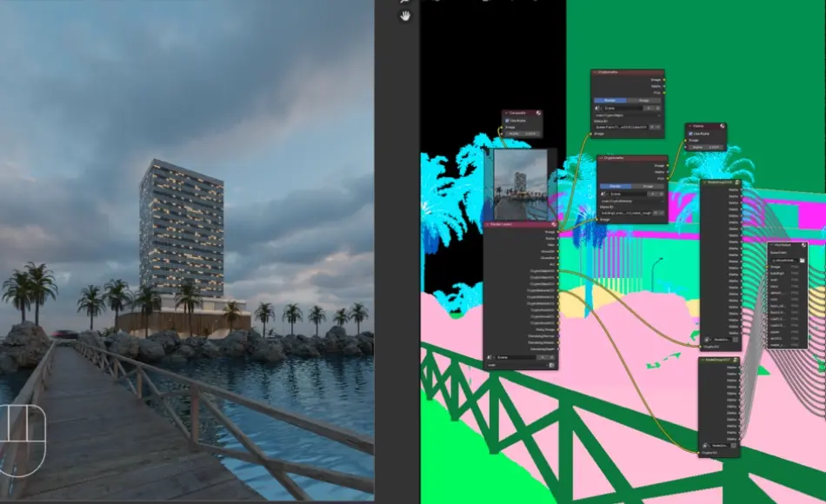Select Image source in lower Cryptomatte node
Viewport: 826px width, 504px height.
pyautogui.click(x=649, y=186)
